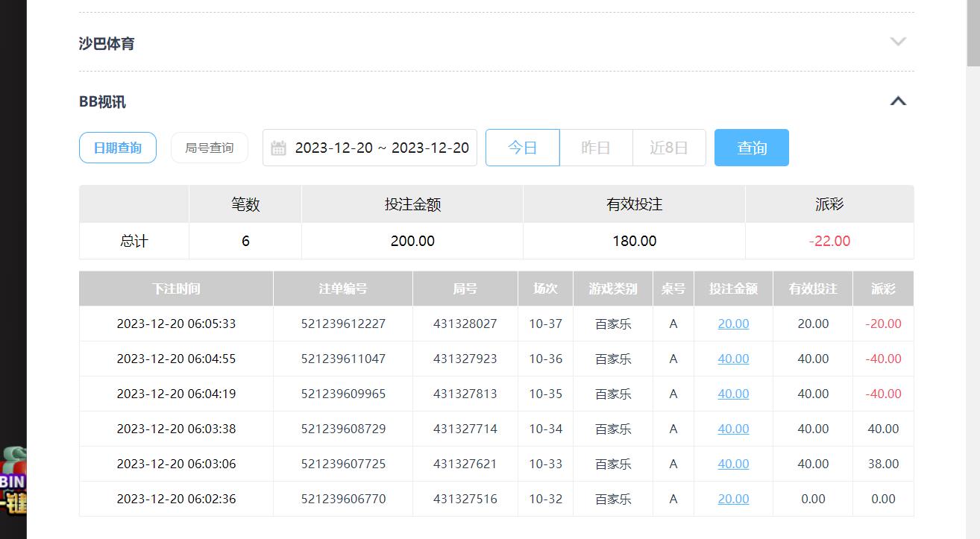Click payout 38.00 in the 06:03:06 row
This screenshot has width=980, height=539.
pyautogui.click(x=883, y=464)
